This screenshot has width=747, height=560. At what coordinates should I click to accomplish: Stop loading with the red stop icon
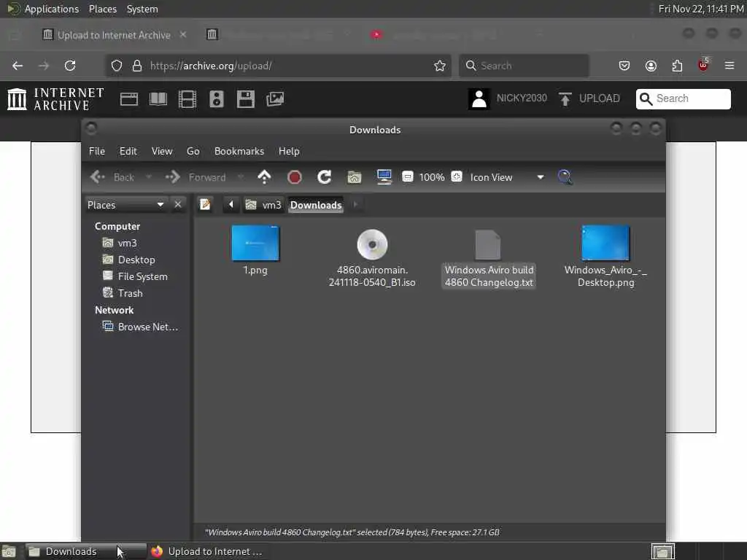click(x=295, y=177)
